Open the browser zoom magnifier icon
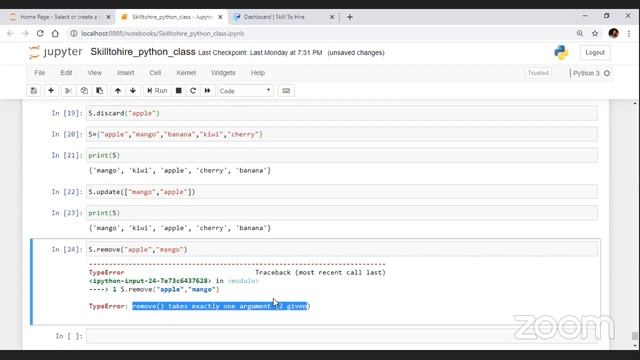The width and height of the screenshot is (640, 360). click(x=580, y=33)
